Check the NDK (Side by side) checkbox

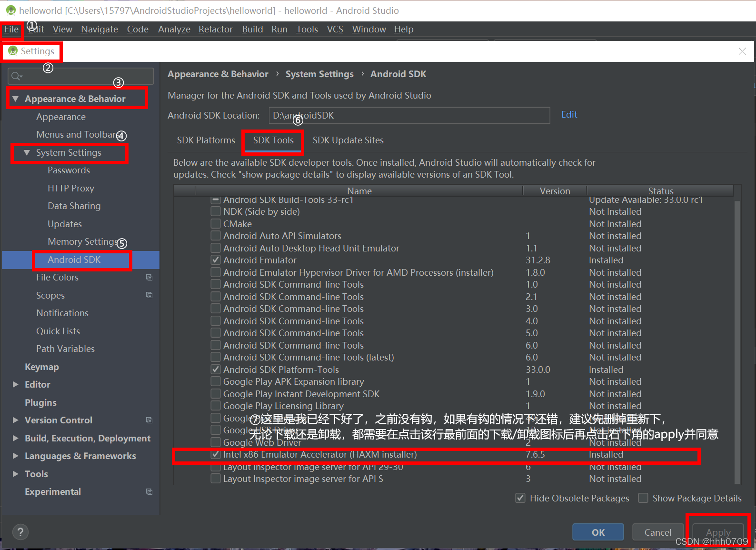click(x=216, y=211)
